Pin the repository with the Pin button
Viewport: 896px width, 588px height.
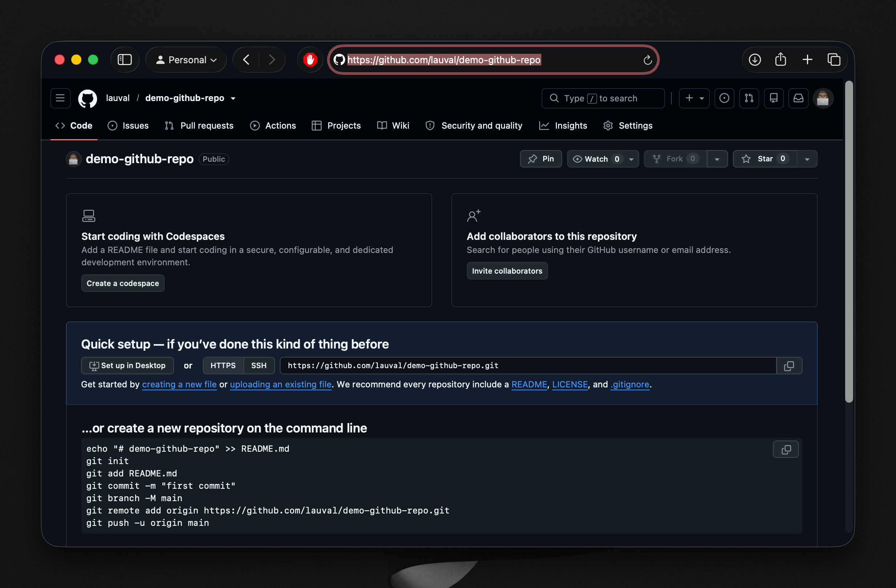click(541, 159)
